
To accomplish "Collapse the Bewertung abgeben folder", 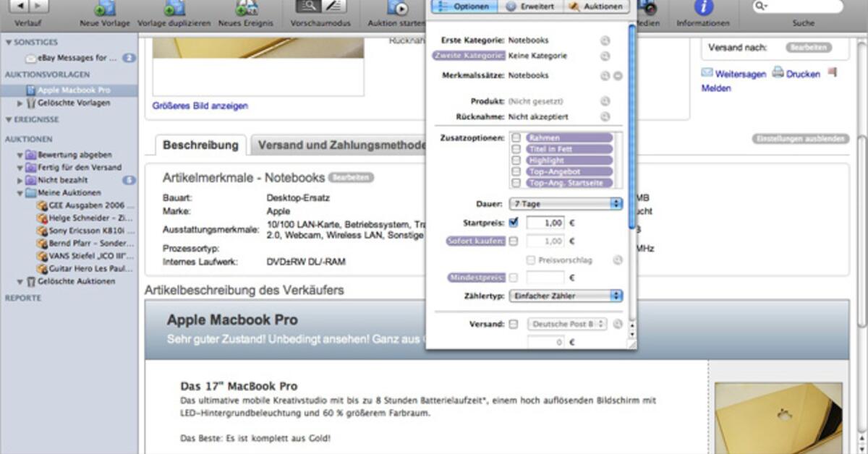I will click(20, 155).
